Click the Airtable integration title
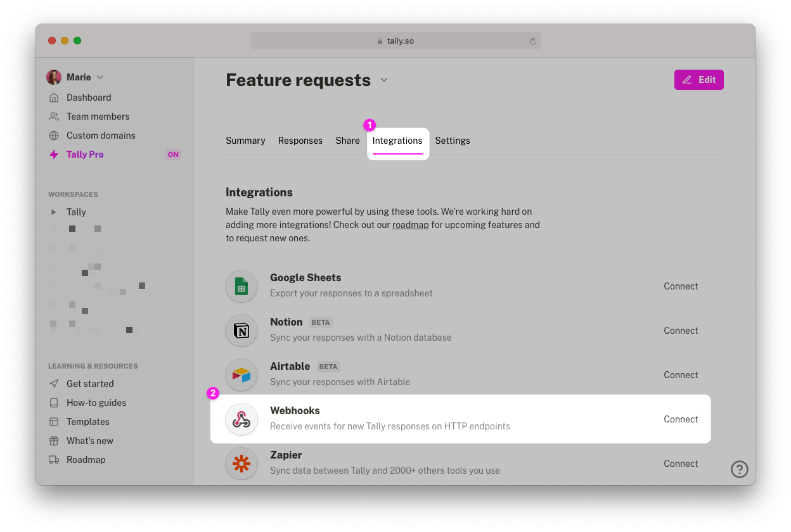Image resolution: width=791 pixels, height=532 pixels. coord(290,366)
